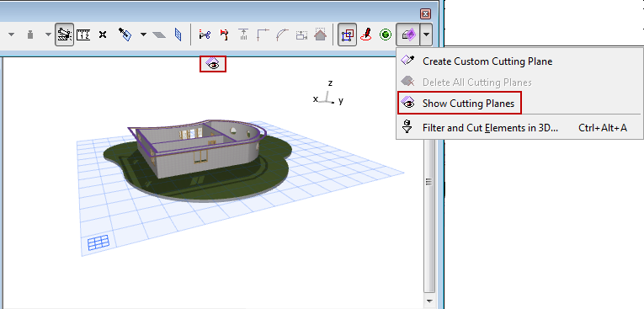Image resolution: width=644 pixels, height=309 pixels.
Task: Toggle the Suspend Groups button
Action: [x=347, y=35]
